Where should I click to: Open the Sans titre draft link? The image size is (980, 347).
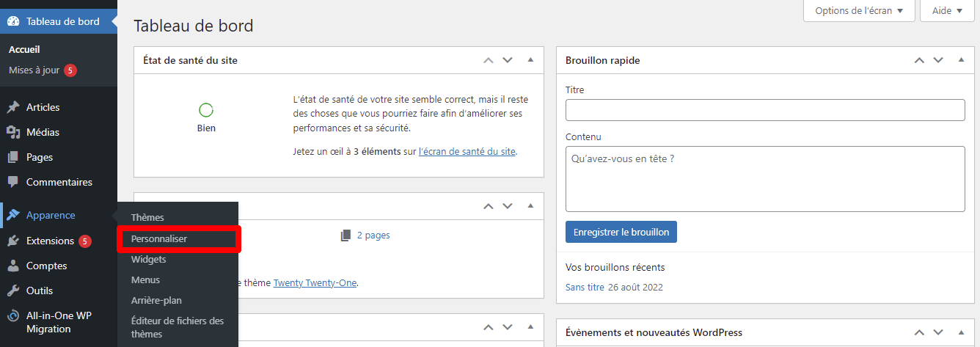pos(585,288)
